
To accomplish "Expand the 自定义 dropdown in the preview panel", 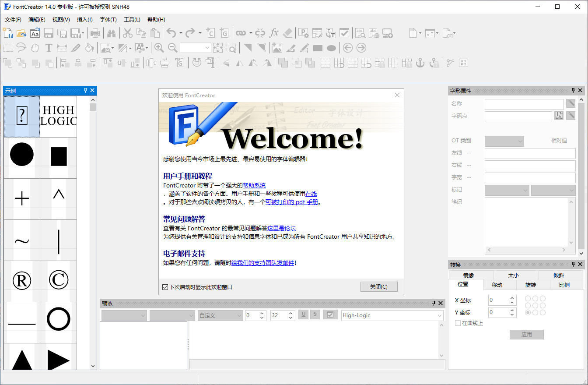I will 239,315.
